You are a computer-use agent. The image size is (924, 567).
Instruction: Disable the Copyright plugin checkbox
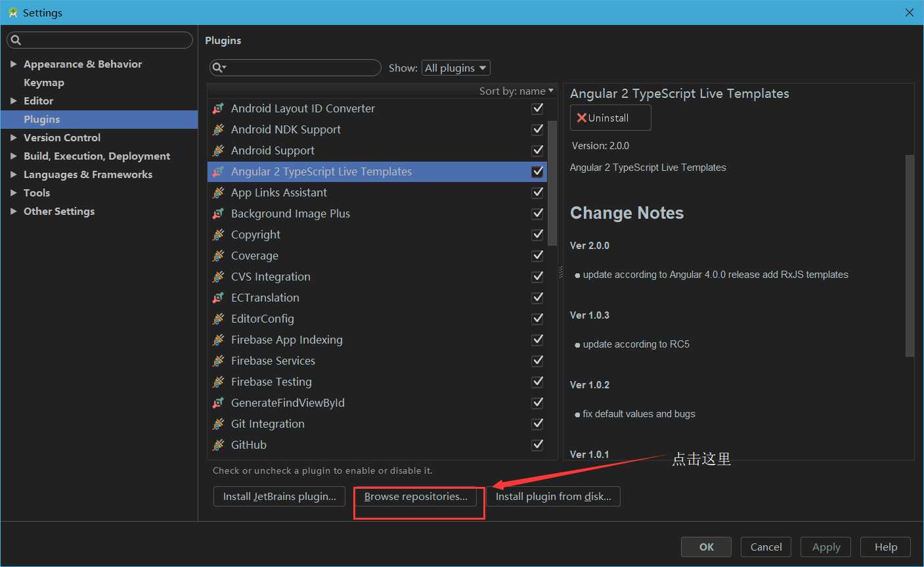537,235
